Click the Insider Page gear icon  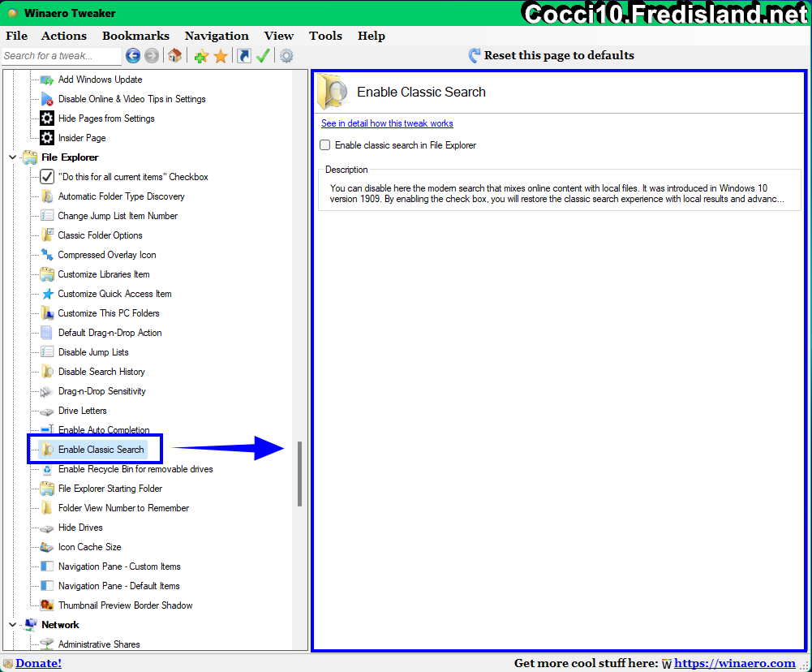click(x=47, y=138)
